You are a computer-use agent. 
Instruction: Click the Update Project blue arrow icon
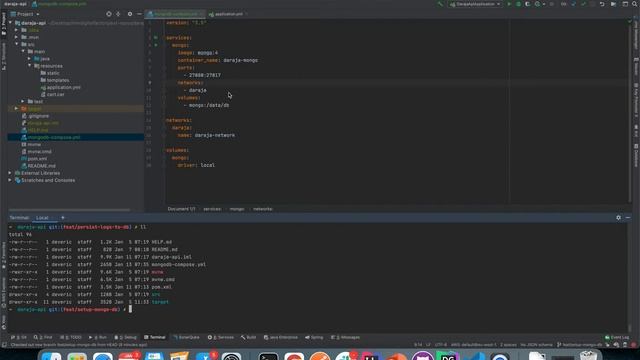click(573, 4)
